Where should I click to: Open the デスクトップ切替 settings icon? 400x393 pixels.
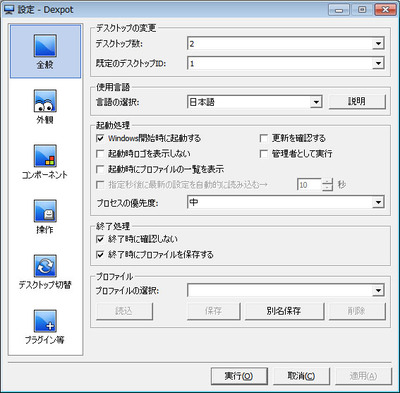[45, 266]
